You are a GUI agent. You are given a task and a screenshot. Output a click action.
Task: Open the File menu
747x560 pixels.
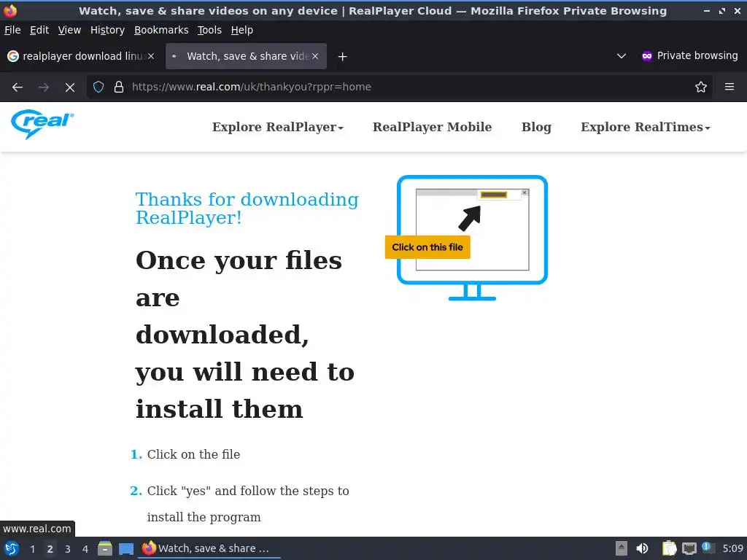(x=12, y=30)
